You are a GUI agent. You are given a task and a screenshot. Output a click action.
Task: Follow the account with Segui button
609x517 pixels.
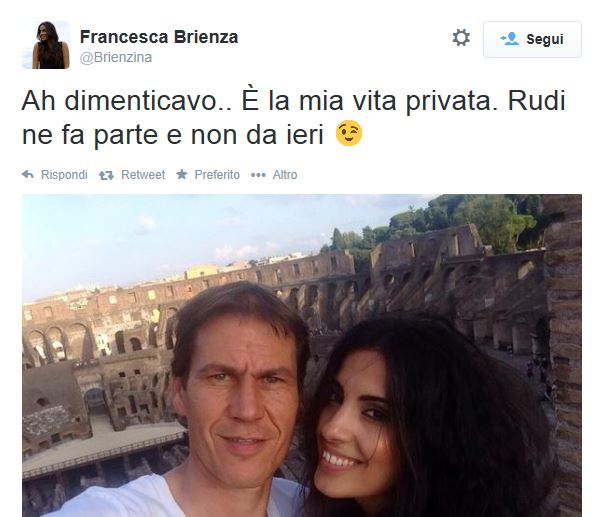(x=532, y=39)
